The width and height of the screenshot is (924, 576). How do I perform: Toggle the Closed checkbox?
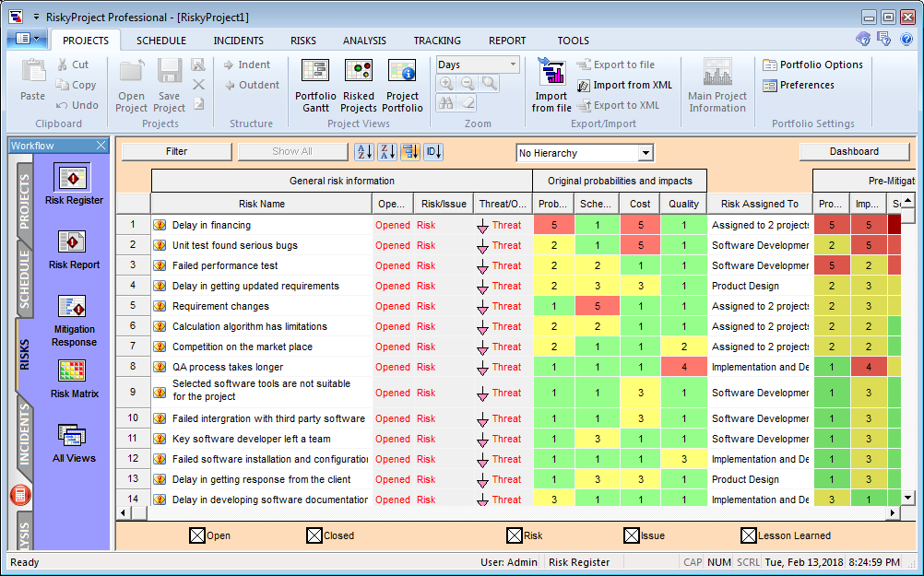(314, 535)
